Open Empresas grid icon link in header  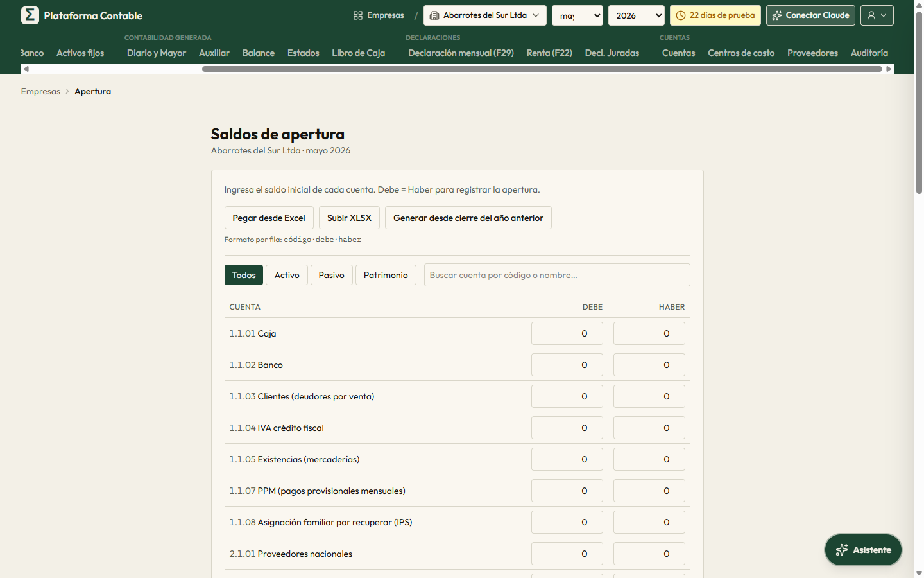(x=379, y=15)
